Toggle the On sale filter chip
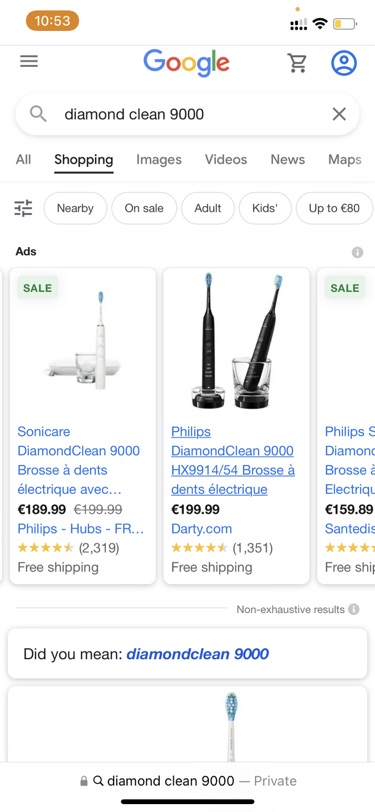Viewport: 375px width, 812px height. (144, 208)
